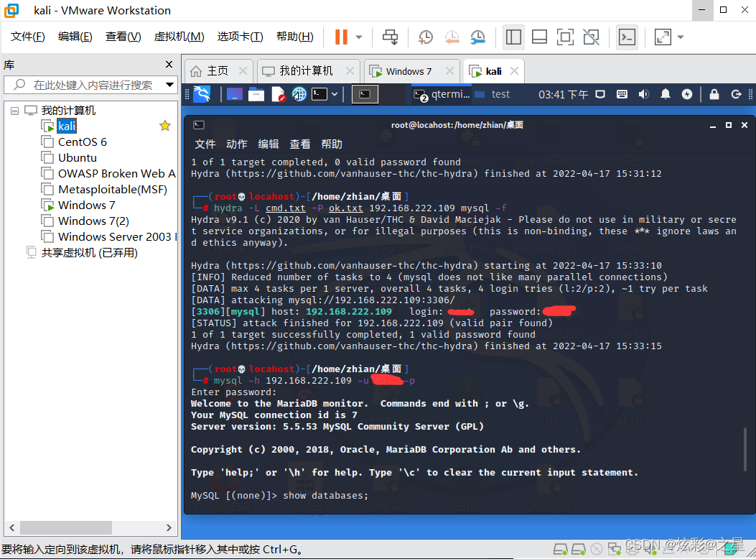Open the Kali display settings tray icon
The image size is (756, 559).
[x=600, y=94]
